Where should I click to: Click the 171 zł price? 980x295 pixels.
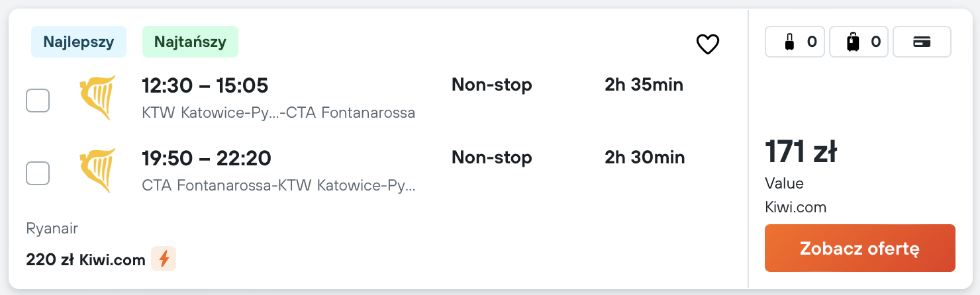[x=801, y=152]
